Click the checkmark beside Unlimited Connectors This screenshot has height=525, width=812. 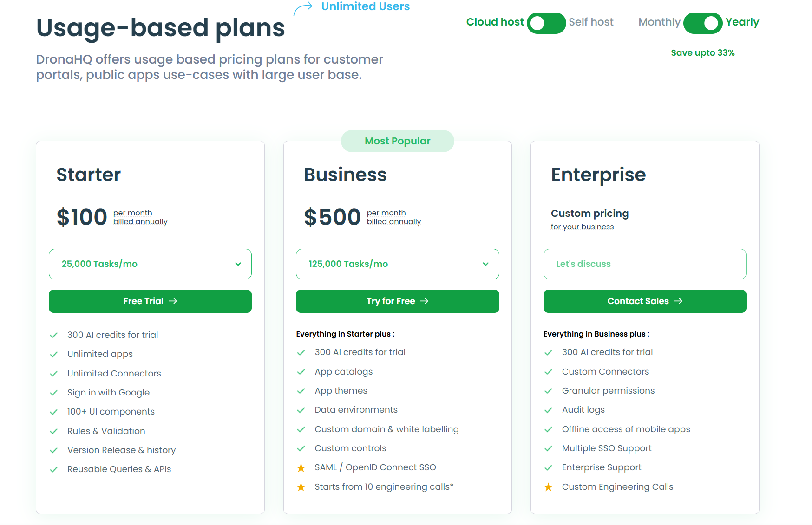(54, 374)
